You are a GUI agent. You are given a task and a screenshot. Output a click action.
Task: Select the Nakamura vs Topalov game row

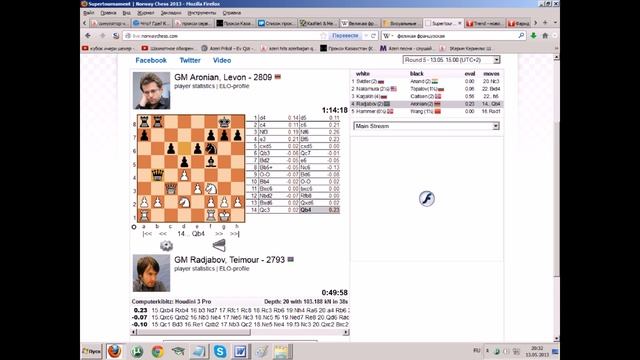427,89
